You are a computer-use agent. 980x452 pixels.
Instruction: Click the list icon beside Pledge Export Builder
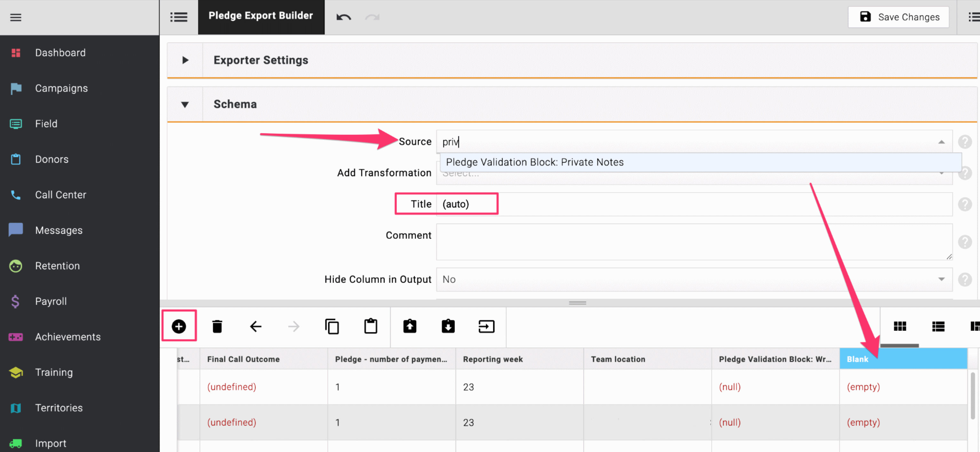tap(178, 17)
